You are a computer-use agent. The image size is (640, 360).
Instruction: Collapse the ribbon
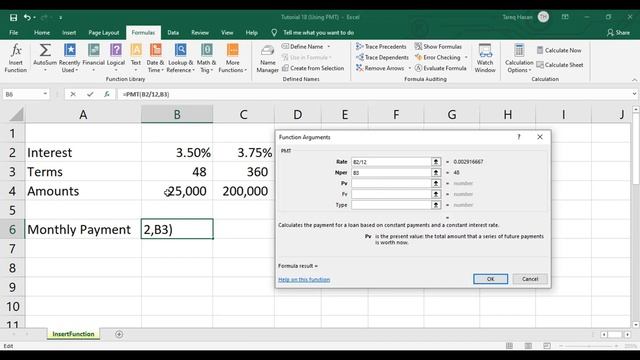[x=634, y=80]
